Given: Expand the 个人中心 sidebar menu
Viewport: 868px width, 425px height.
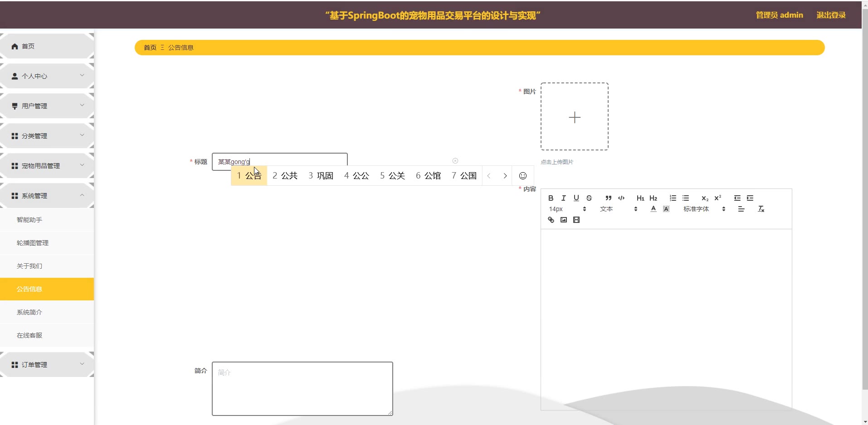Looking at the screenshot, I should (x=47, y=76).
